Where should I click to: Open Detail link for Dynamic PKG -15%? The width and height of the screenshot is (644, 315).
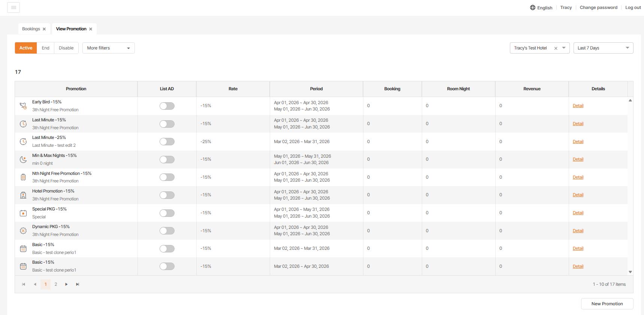click(578, 231)
